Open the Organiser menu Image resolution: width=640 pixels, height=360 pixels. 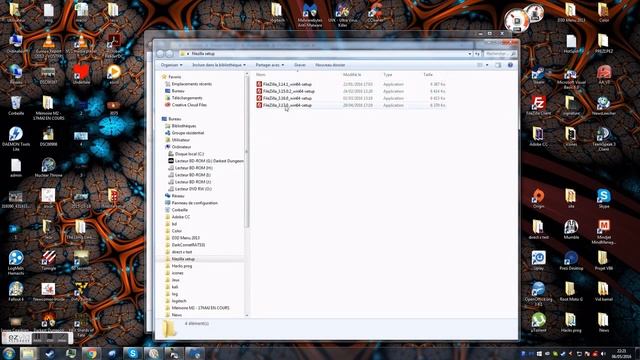coord(171,65)
